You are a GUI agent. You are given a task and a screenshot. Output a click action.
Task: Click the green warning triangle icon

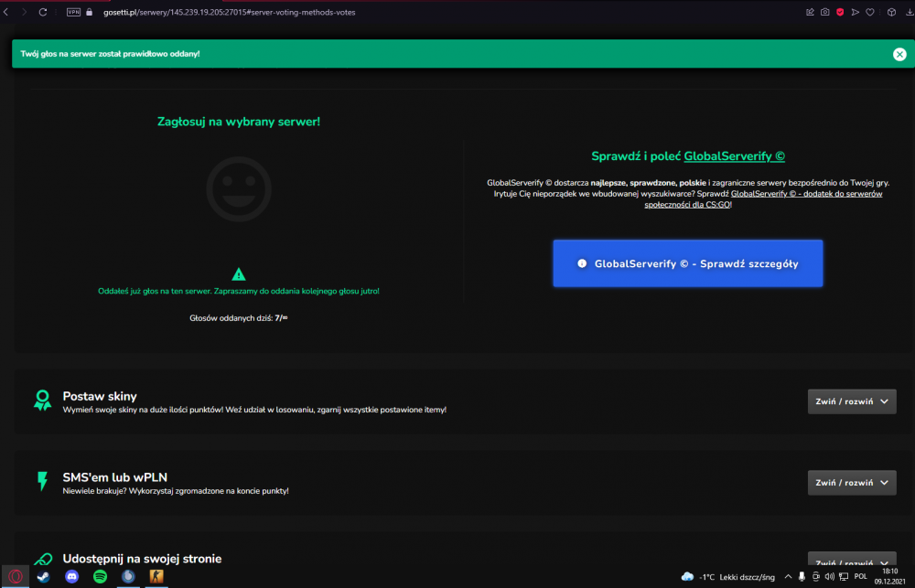point(239,274)
